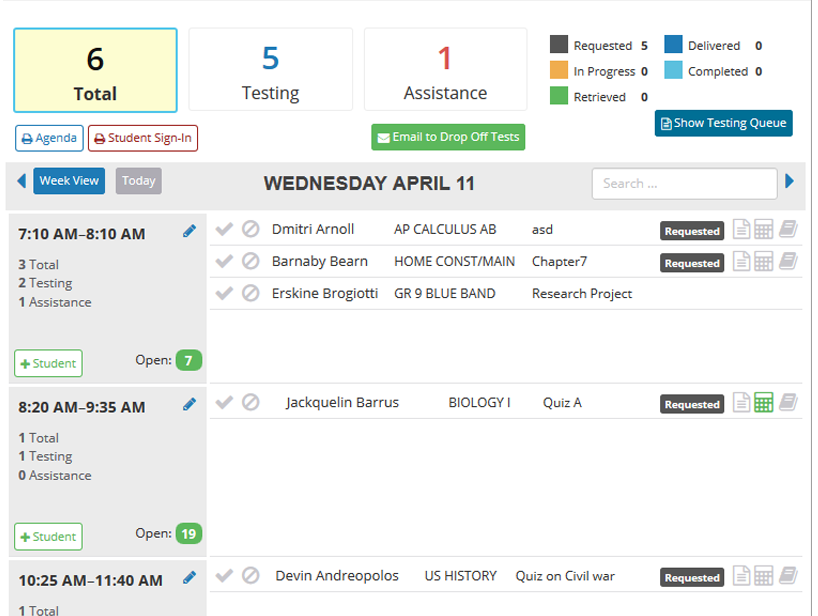
Task: Click the orange In Progress legend swatch
Action: pyautogui.click(x=559, y=70)
